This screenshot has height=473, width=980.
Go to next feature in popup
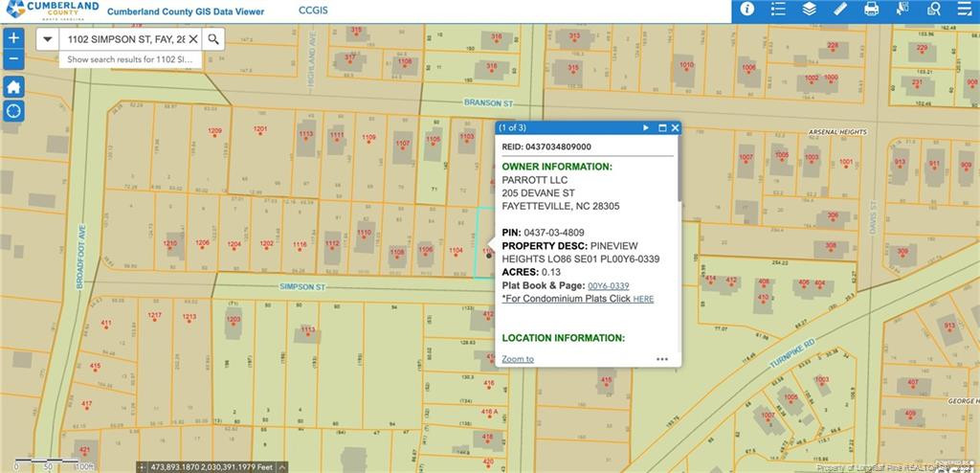tap(646, 127)
